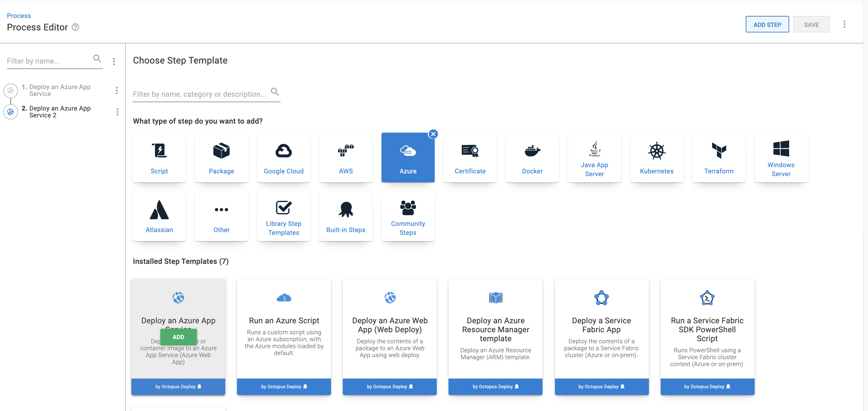The image size is (868, 411).
Task: Click the ADD STEP button
Action: [767, 24]
